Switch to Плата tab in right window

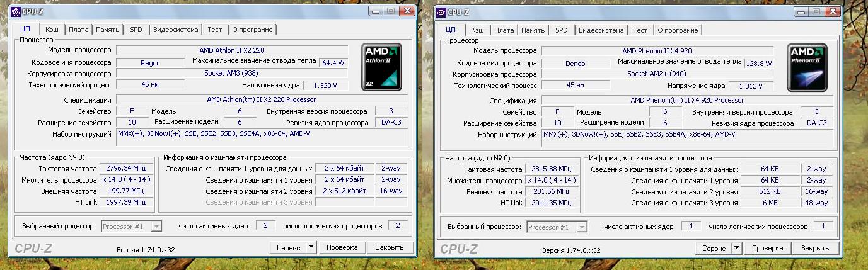[x=504, y=30]
